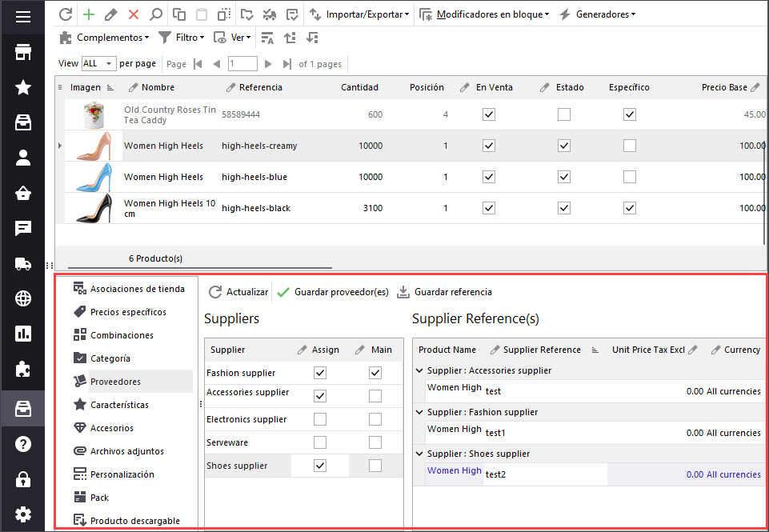Toggle Específico for high-heels-creamy row
Screen dimensions: 769x532
tap(630, 146)
